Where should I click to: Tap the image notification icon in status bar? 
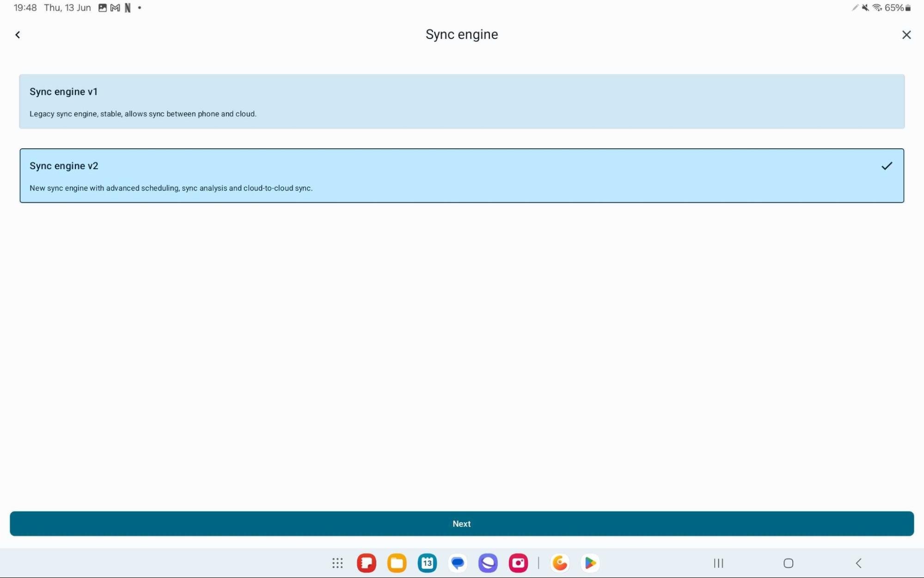pos(103,8)
